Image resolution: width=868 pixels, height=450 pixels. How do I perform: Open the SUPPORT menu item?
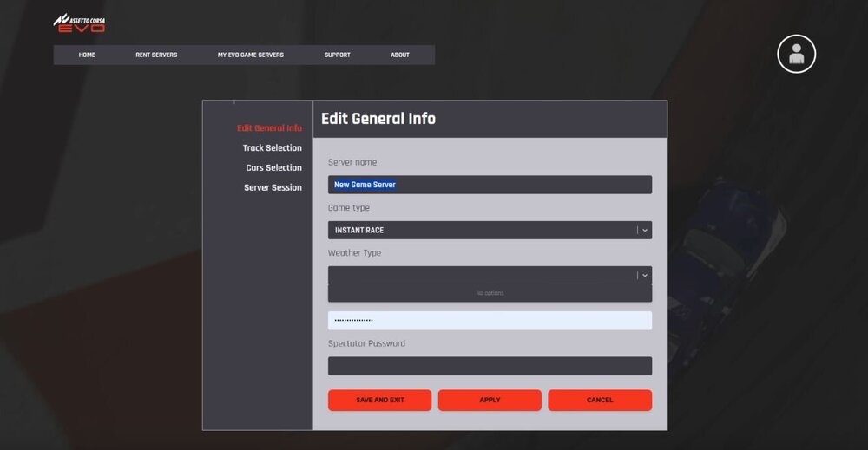click(x=337, y=55)
